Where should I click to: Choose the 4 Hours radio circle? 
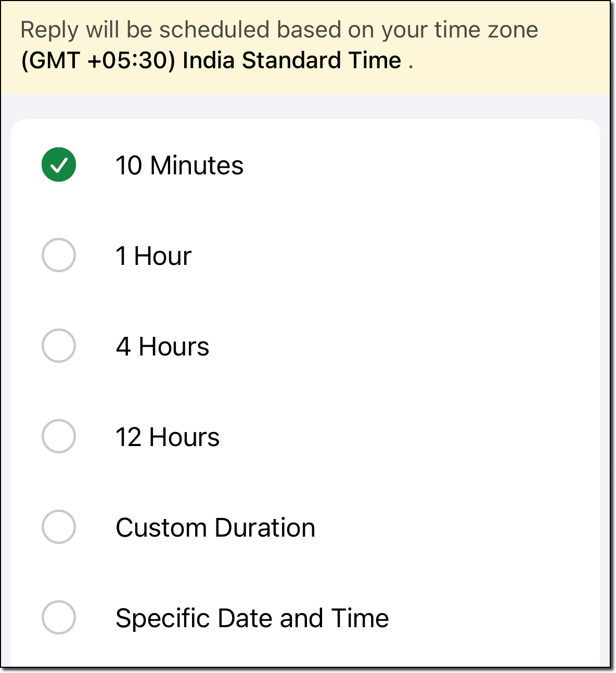(59, 346)
